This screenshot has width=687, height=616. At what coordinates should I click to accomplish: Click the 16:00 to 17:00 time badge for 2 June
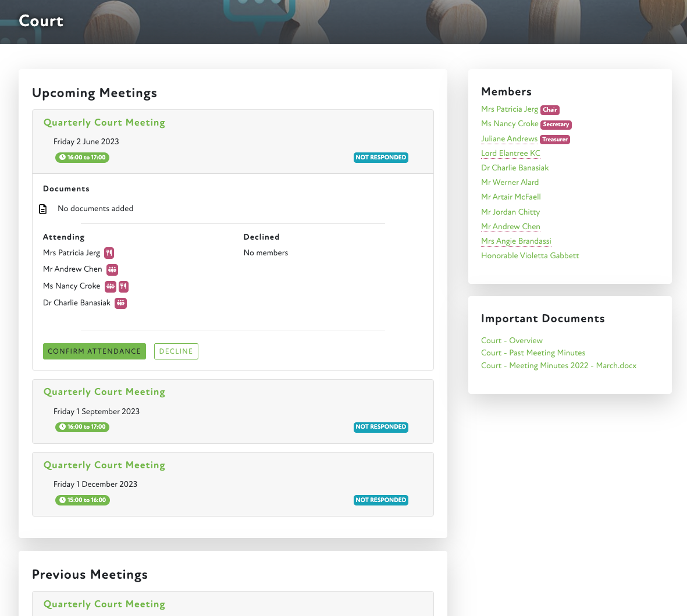[x=82, y=158]
